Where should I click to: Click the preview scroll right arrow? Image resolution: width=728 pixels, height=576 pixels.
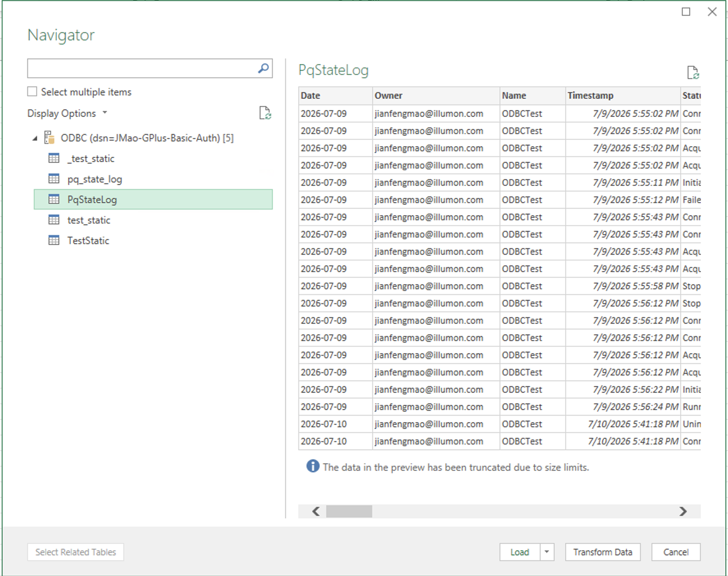[683, 511]
